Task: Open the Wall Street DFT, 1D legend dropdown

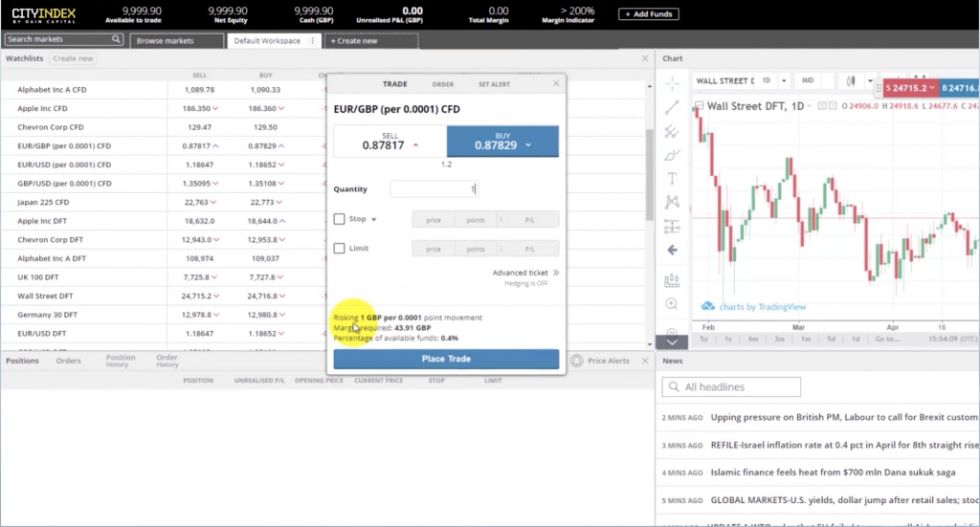Action: 809,106
